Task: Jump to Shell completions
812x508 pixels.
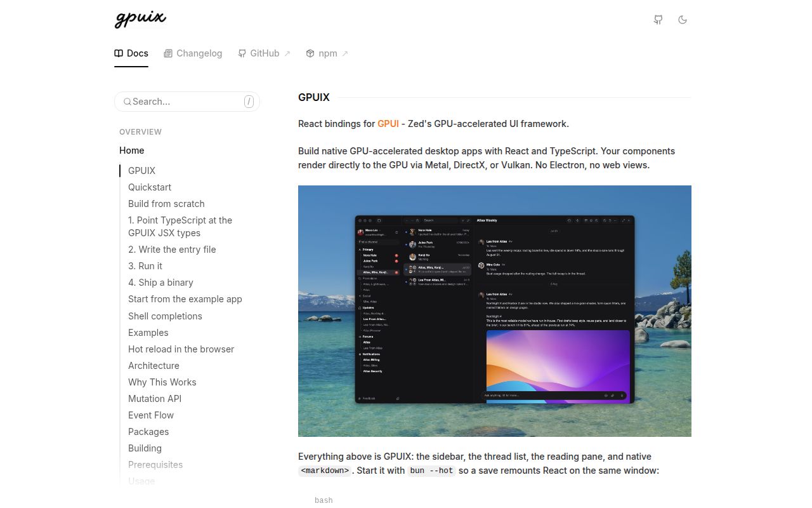Action: click(x=165, y=316)
